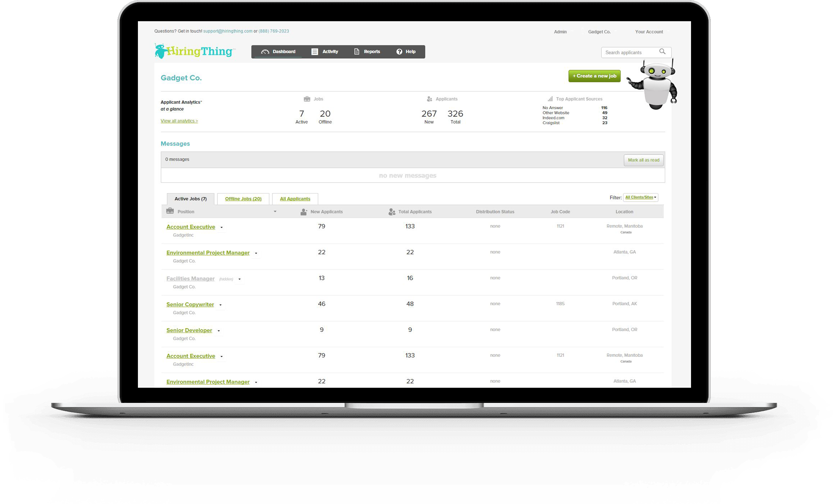Click the Total Applicants column icon

point(392,212)
